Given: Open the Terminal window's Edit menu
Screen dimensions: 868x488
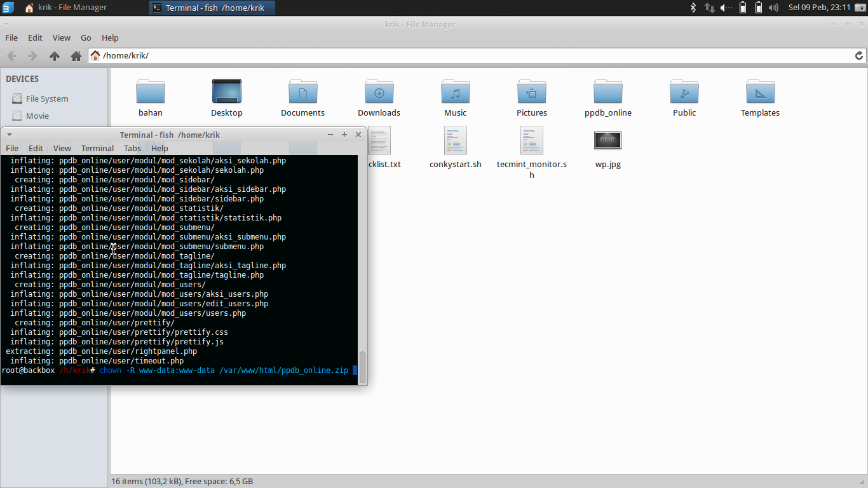Looking at the screenshot, I should [x=36, y=149].
